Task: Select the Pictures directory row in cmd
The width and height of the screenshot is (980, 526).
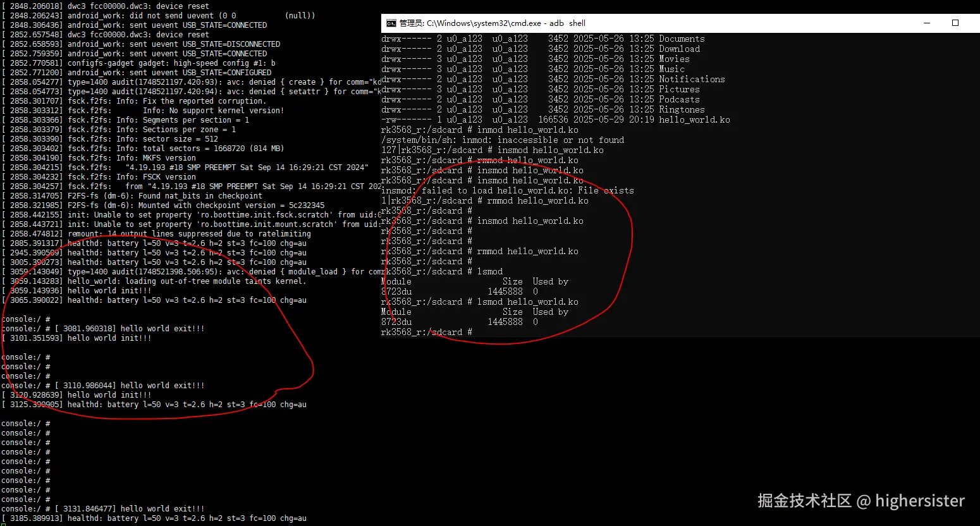Action: 541,89
